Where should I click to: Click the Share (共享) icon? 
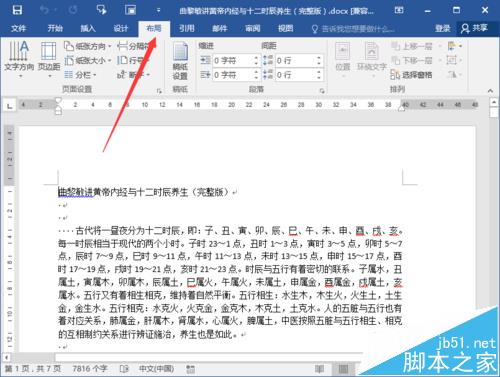tap(465, 29)
